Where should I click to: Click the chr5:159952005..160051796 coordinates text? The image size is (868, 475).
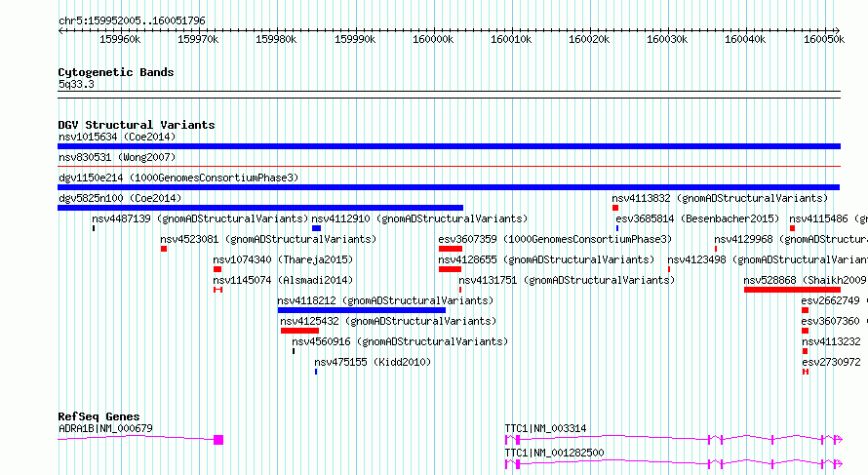[132, 20]
